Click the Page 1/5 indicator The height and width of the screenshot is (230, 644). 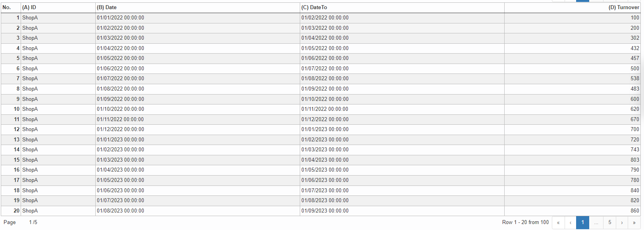[x=20, y=222]
